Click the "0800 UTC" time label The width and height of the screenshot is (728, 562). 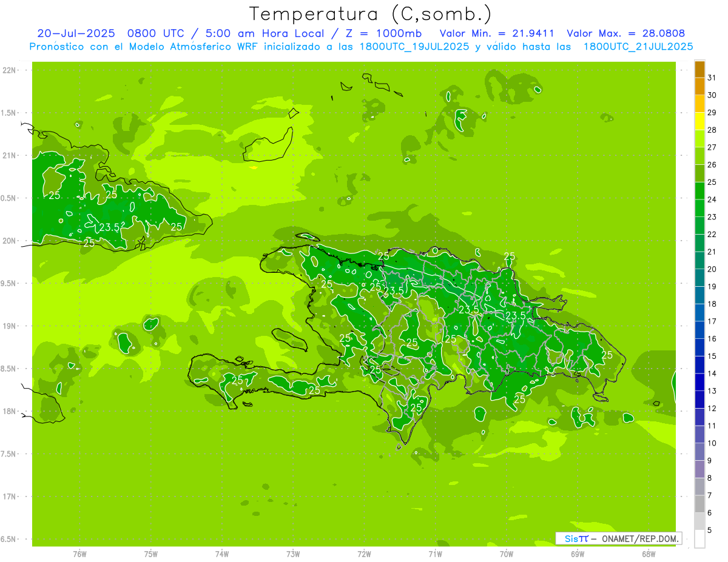coord(155,33)
